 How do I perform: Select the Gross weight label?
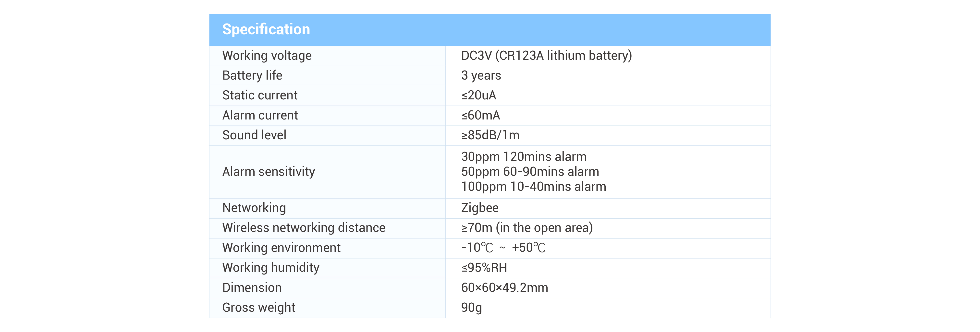tap(258, 308)
